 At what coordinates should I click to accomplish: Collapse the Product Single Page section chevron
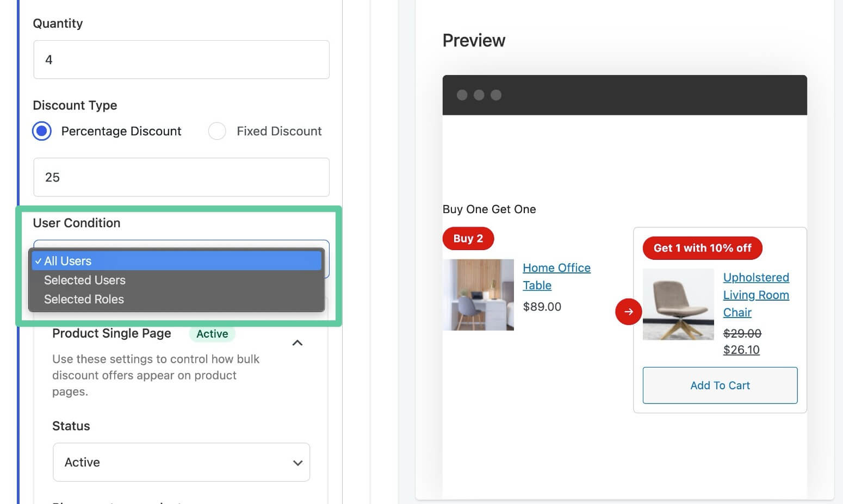(x=297, y=343)
